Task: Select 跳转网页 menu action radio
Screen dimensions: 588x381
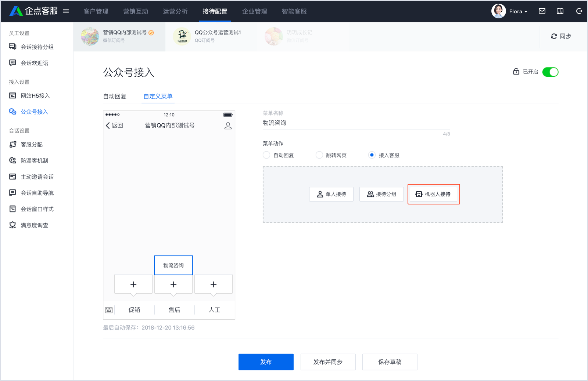Action: 319,155
